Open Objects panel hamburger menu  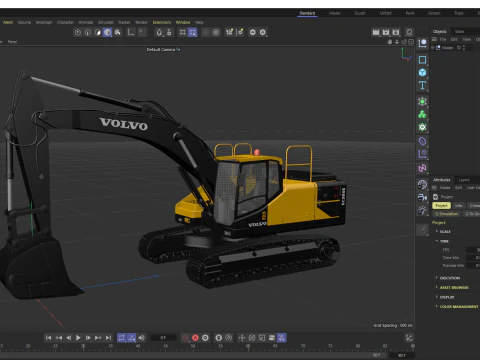point(434,39)
